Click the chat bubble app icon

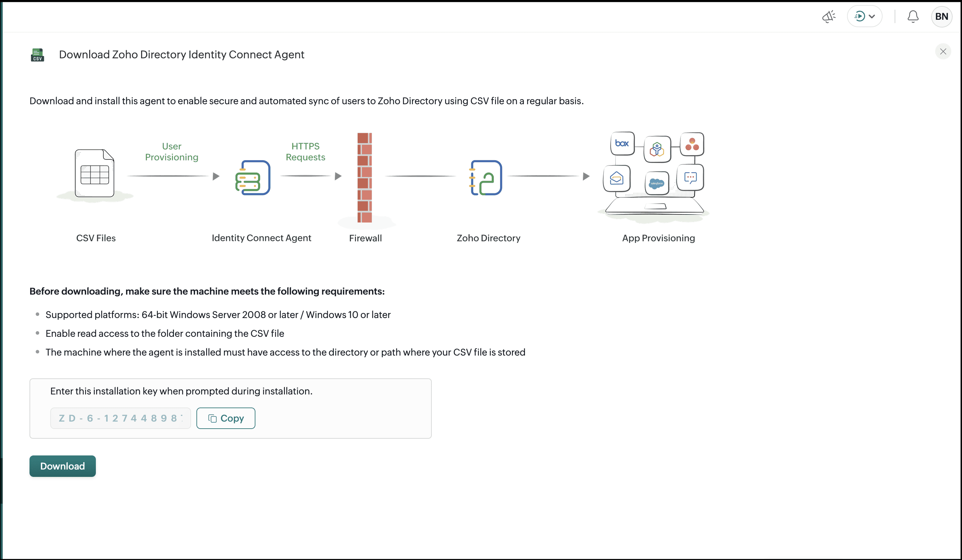coord(690,177)
